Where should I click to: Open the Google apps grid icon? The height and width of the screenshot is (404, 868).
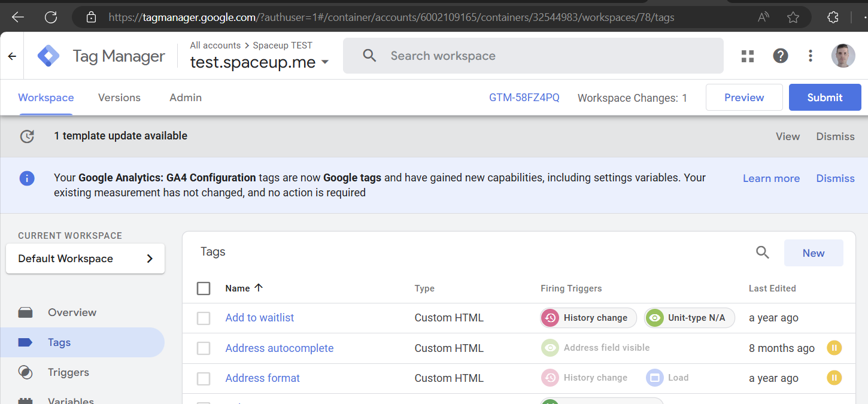click(748, 56)
